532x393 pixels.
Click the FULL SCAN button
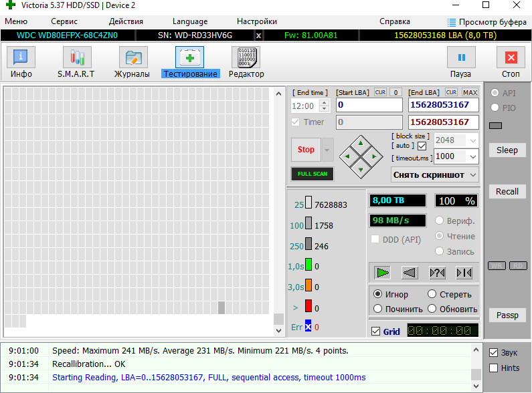[x=313, y=174]
